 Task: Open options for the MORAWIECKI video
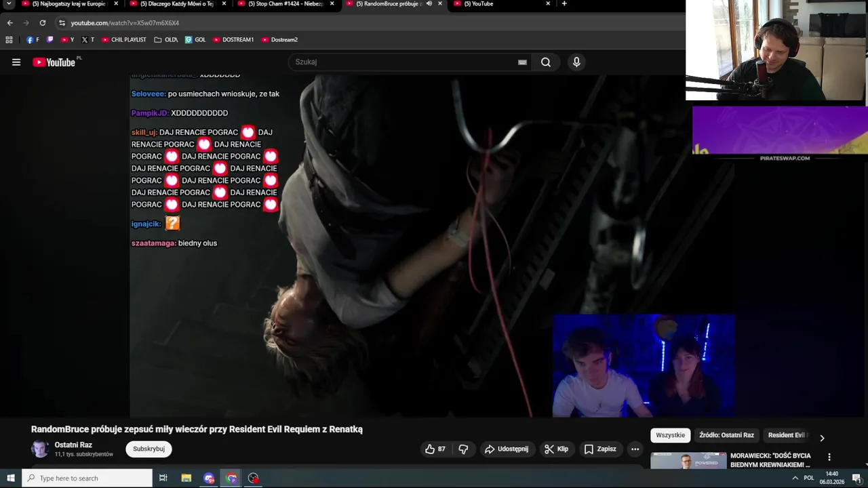point(829,457)
